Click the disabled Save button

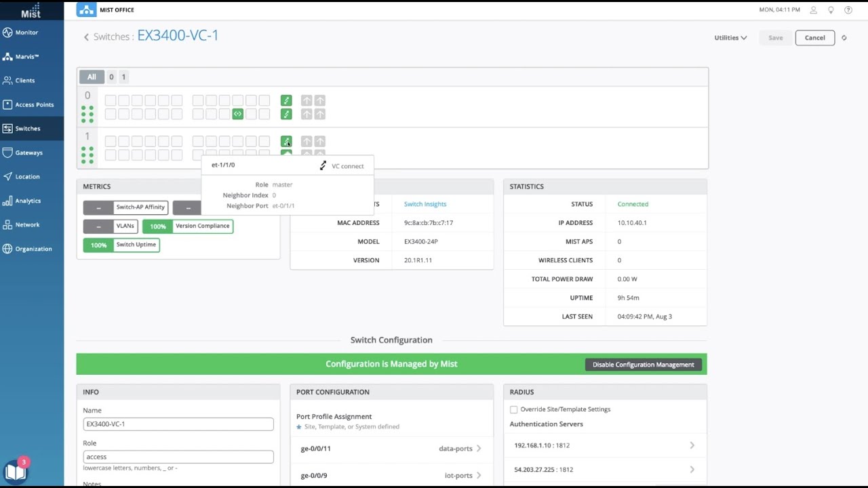(x=775, y=38)
